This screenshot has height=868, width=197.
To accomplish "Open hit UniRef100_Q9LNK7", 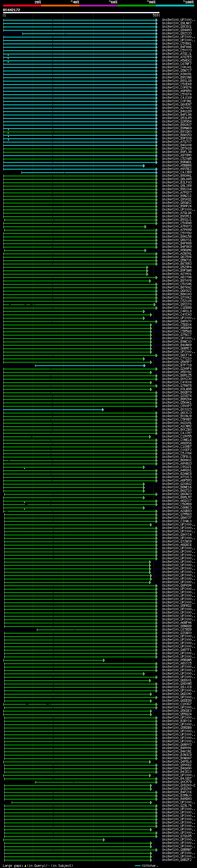I will (177, 23).
